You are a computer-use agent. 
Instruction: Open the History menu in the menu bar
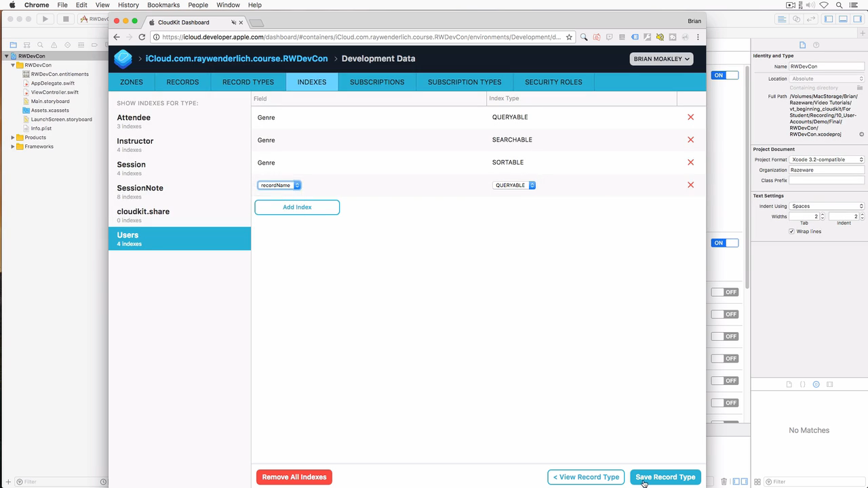[128, 5]
